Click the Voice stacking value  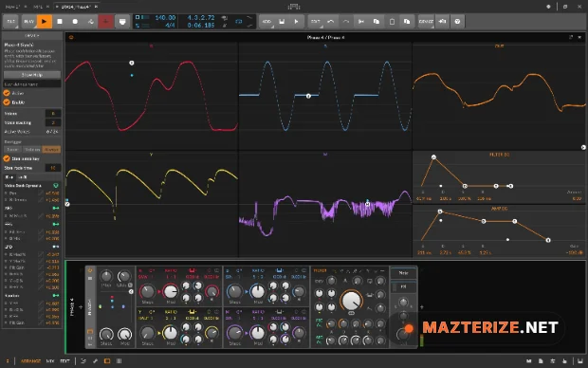(x=53, y=122)
